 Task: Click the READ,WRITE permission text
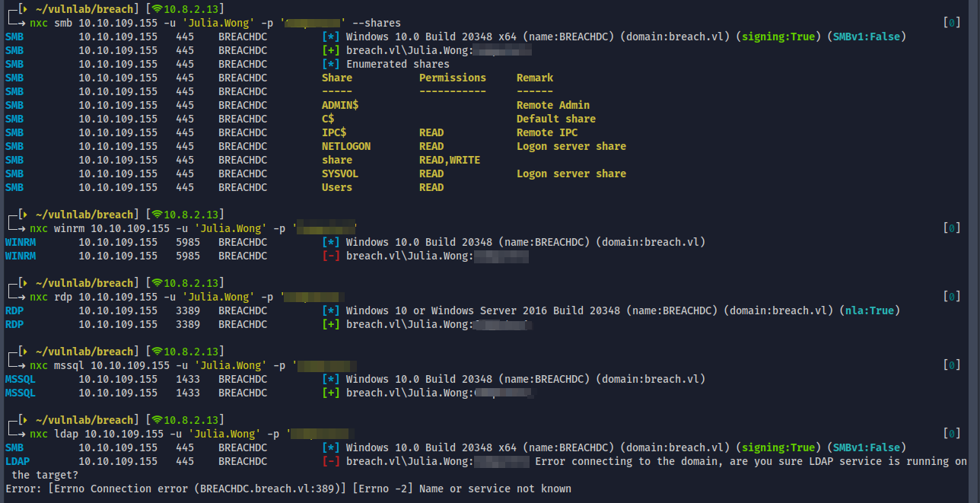click(449, 160)
